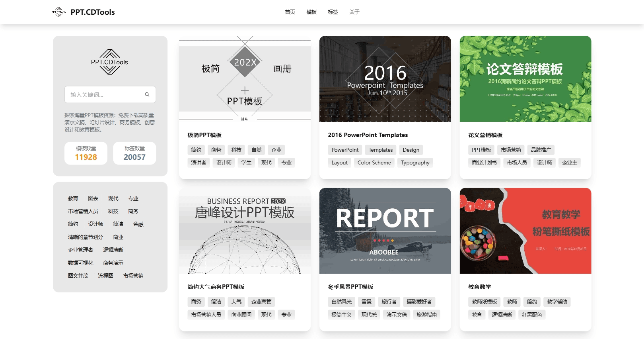Select the 图文并茂 sidebar tag
Screen dimensions: 644x339
(78, 276)
